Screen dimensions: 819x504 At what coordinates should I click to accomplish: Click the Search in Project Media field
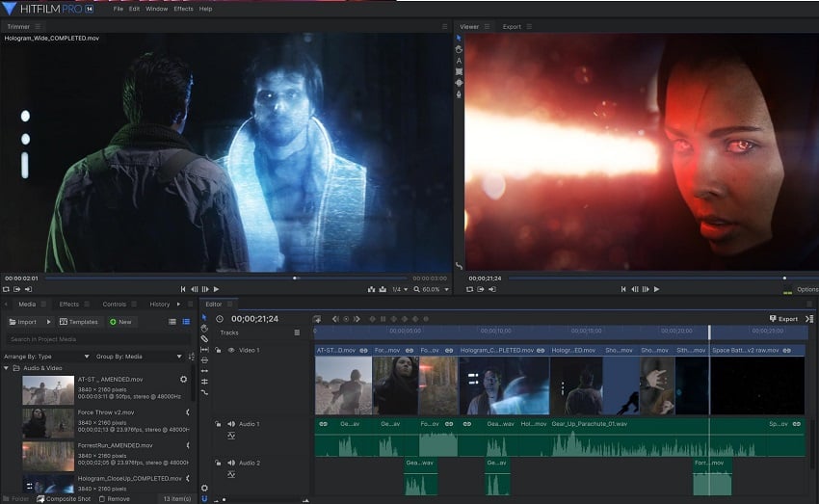(98, 339)
